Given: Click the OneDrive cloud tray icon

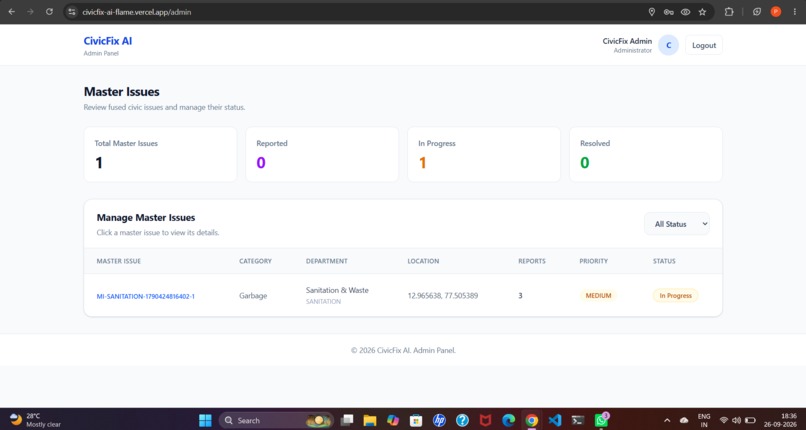Looking at the screenshot, I should coord(684,420).
